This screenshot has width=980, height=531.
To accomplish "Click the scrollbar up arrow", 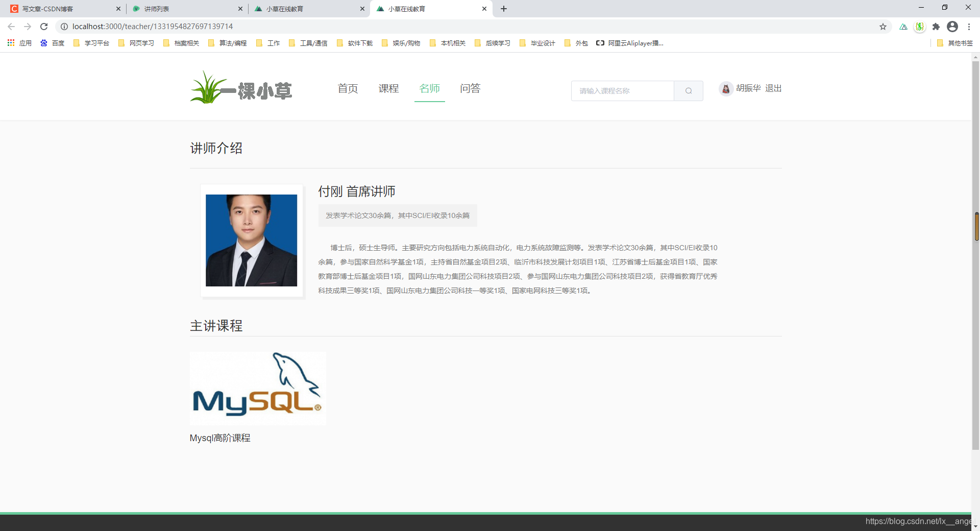I will [976, 57].
